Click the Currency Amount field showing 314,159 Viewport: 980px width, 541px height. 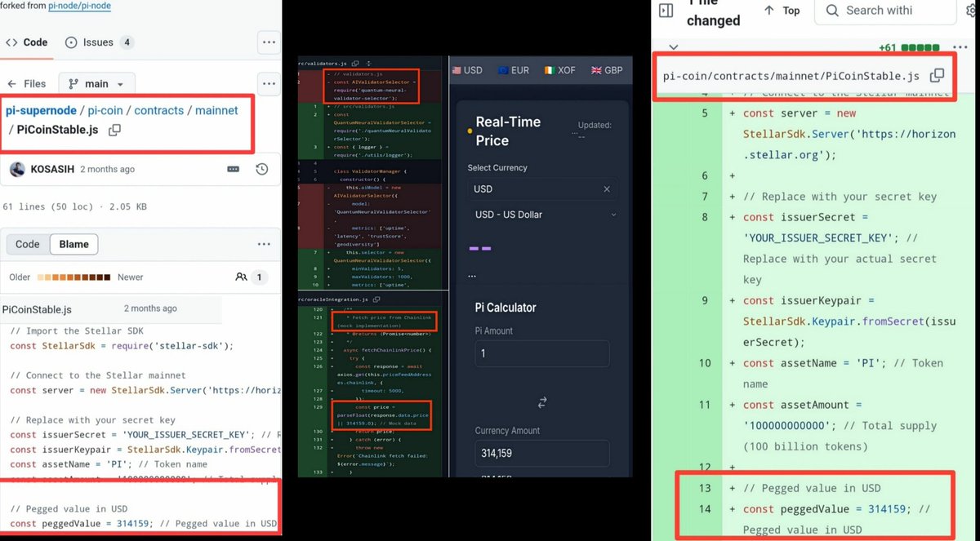click(x=542, y=453)
